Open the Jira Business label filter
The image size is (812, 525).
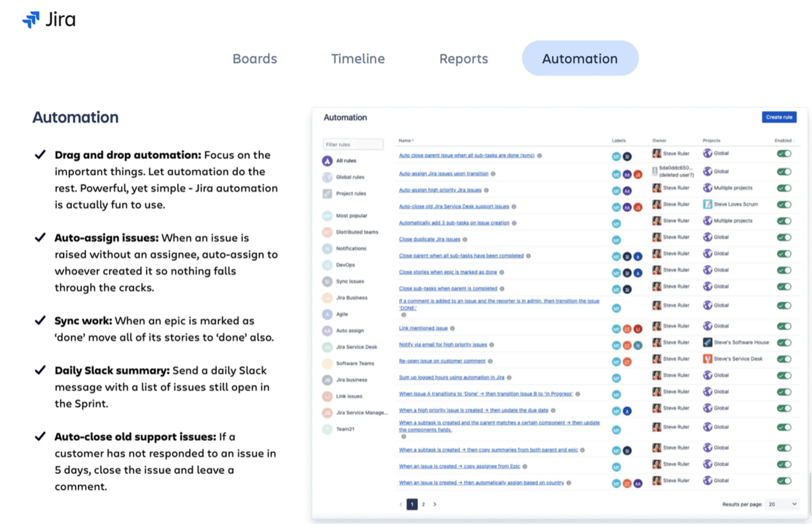[352, 298]
